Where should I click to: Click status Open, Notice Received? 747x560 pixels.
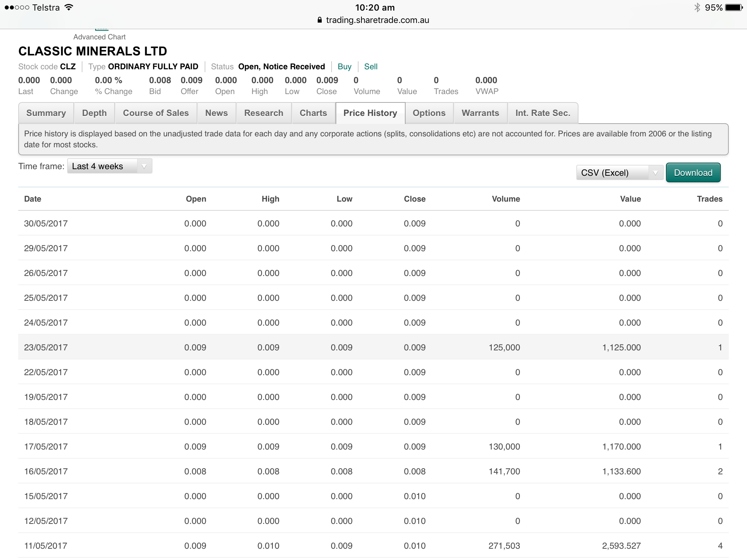[282, 67]
